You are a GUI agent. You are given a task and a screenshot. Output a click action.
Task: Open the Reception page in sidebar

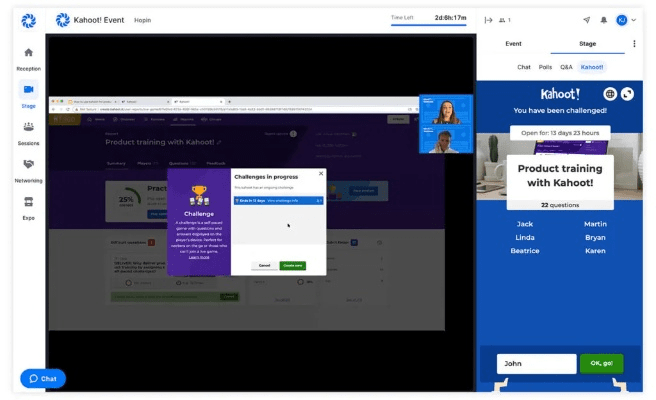point(28,58)
